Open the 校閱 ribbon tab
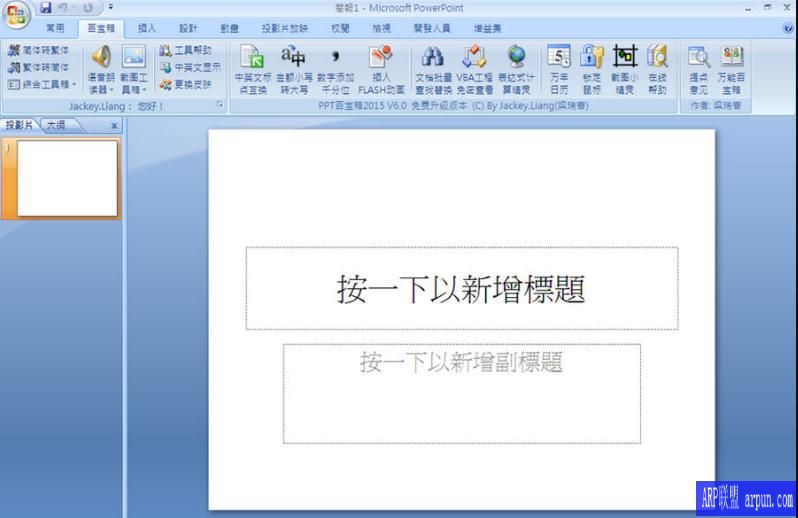This screenshot has height=518, width=798. (x=340, y=28)
